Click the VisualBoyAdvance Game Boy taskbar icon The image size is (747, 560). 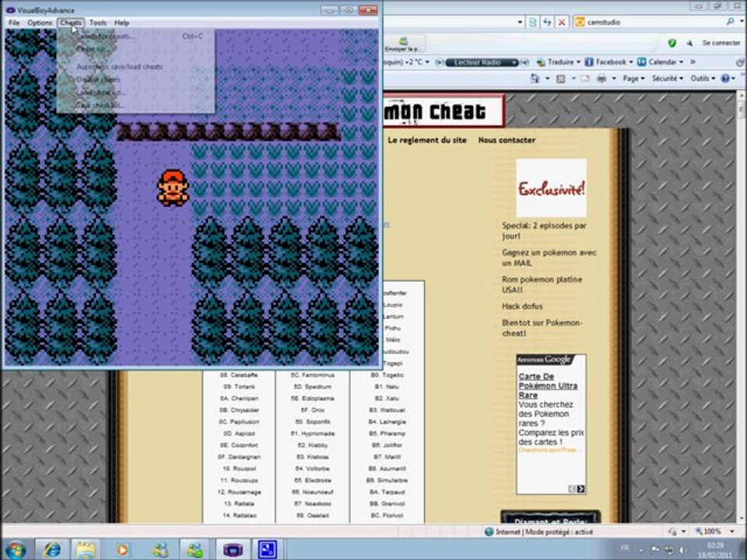point(232,550)
